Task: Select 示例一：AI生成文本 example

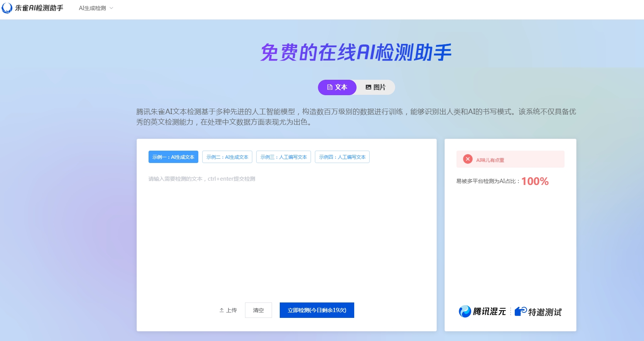Action: pos(173,157)
